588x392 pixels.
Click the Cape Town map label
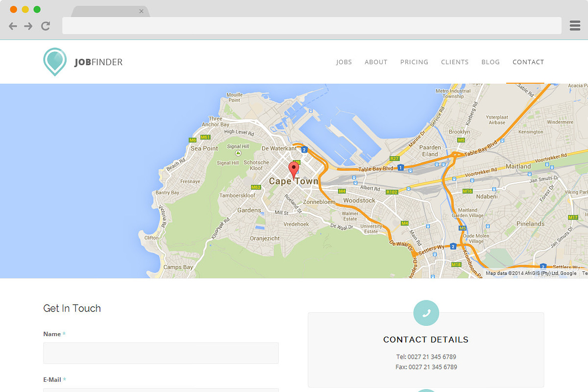pos(294,181)
